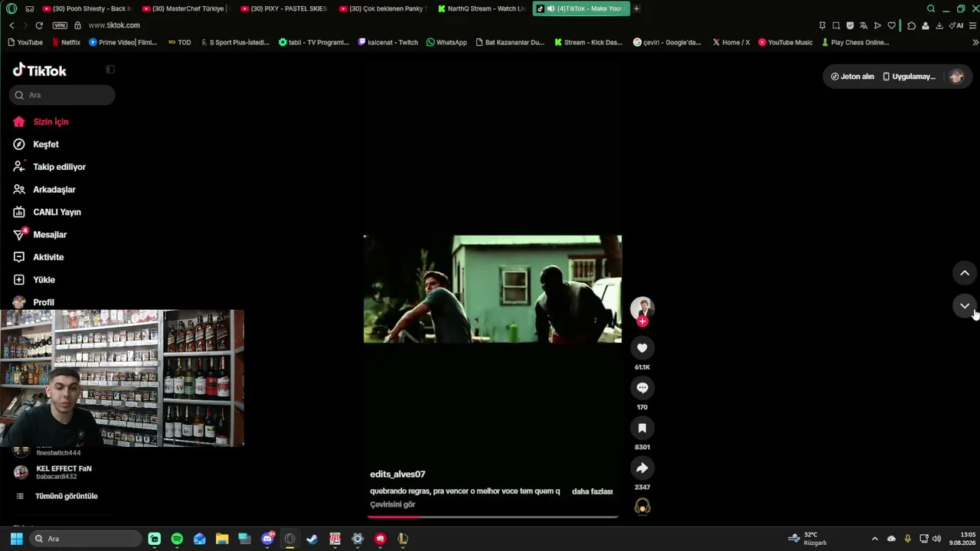Viewport: 980px width, 551px height.
Task: Click the 'Jeton alın' button
Action: click(x=852, y=77)
